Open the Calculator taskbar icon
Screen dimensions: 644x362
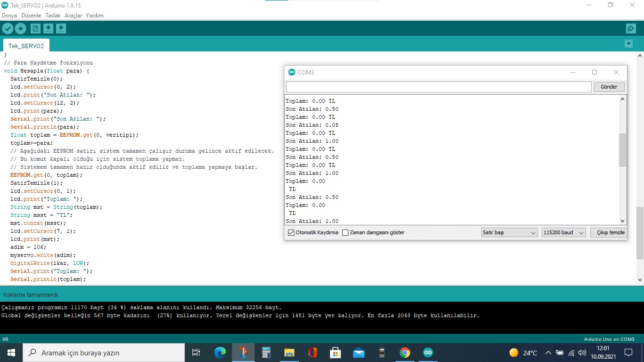point(266,353)
